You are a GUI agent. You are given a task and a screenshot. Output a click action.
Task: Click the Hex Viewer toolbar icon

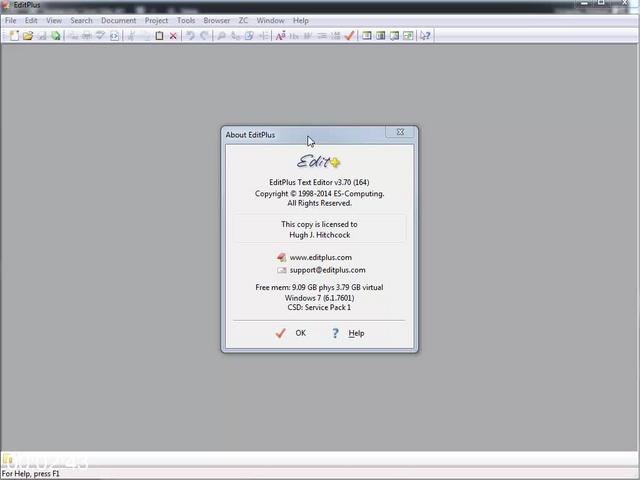[294, 36]
